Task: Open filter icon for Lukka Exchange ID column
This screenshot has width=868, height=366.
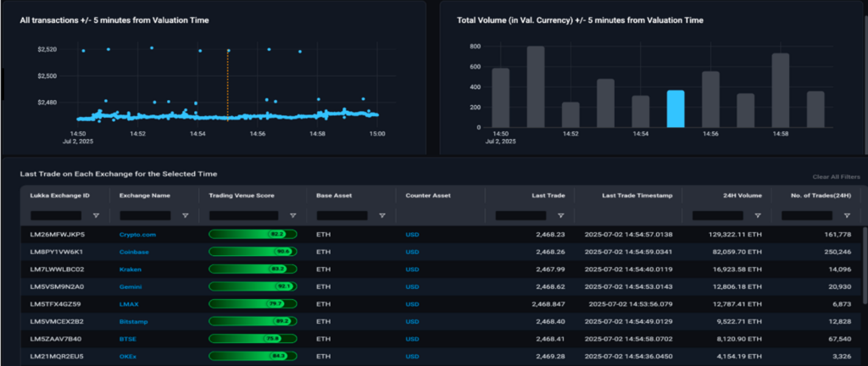Action: tap(97, 216)
